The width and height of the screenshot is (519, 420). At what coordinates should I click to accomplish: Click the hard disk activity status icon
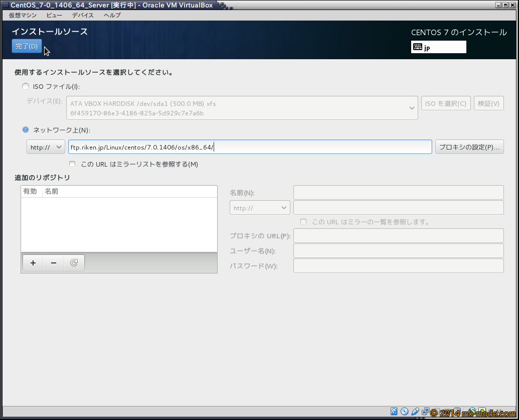tap(394, 412)
